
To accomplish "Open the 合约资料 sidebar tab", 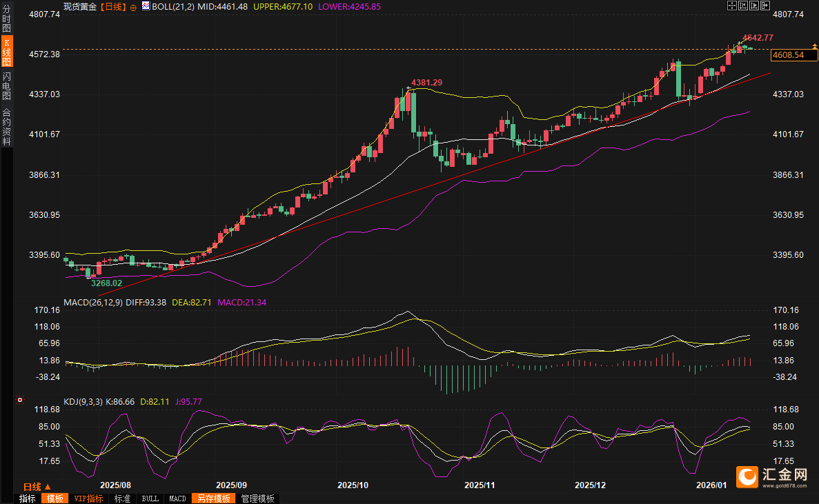I will 6,126.
